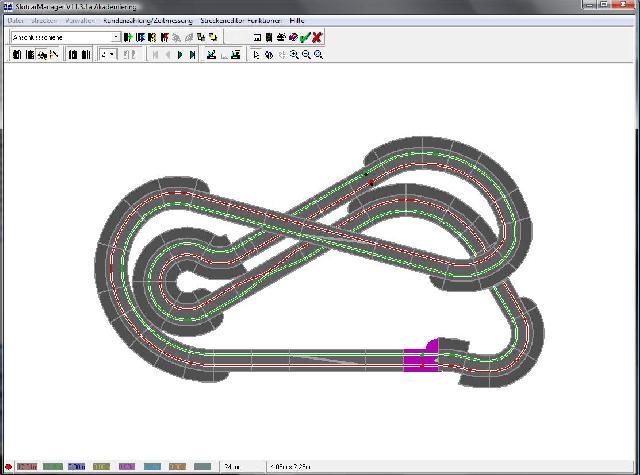Open the Hilfe menu
This screenshot has height=475, width=640.
[297, 20]
